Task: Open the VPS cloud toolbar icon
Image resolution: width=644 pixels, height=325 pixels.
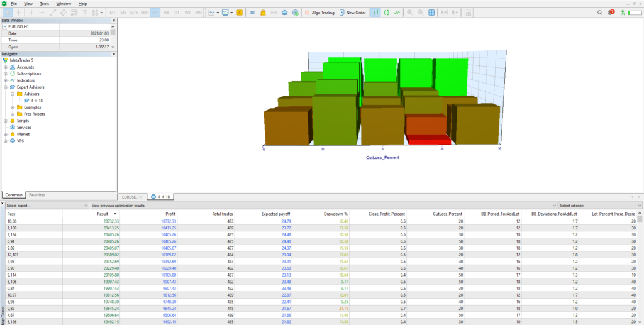Action: click(x=285, y=13)
